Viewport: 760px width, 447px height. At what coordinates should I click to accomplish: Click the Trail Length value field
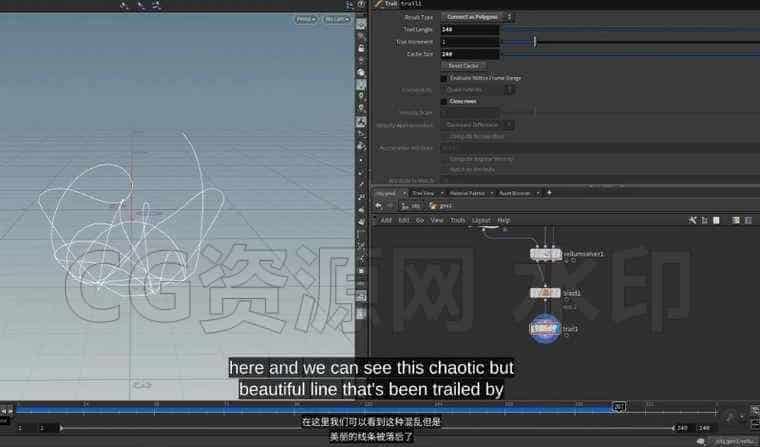470,30
